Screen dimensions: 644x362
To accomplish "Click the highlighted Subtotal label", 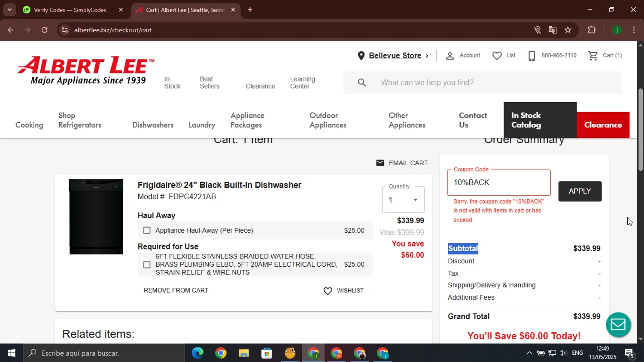I will 463,249.
